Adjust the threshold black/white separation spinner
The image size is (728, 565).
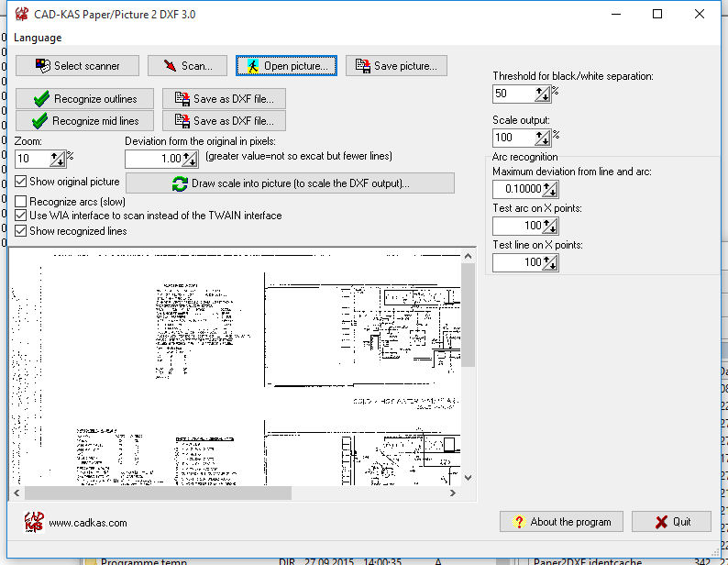click(543, 94)
